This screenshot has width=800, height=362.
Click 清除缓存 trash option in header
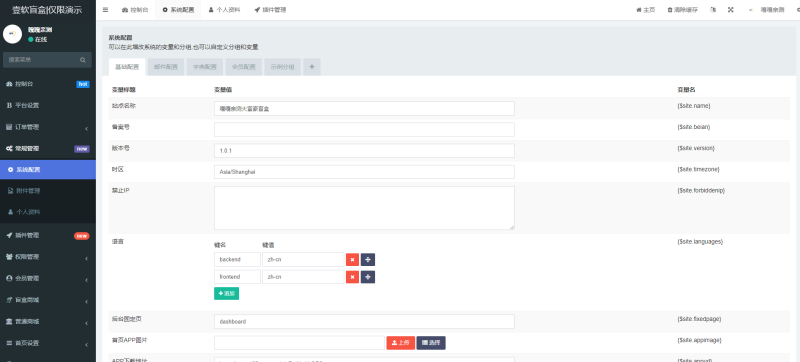point(683,10)
